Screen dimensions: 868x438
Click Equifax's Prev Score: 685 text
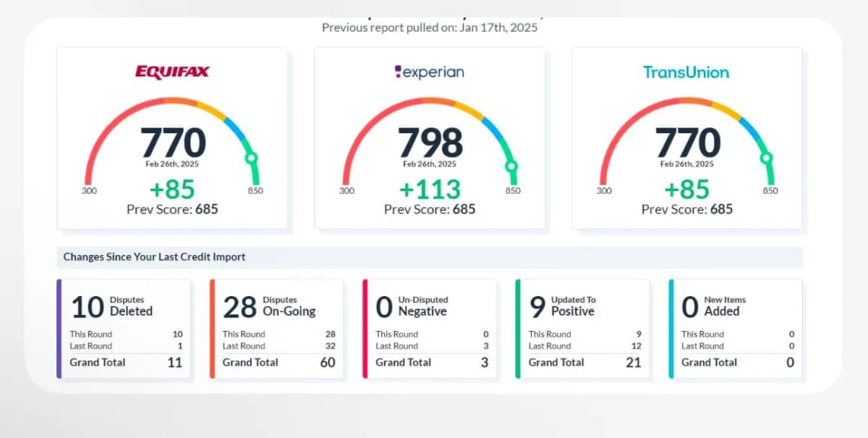click(x=172, y=209)
